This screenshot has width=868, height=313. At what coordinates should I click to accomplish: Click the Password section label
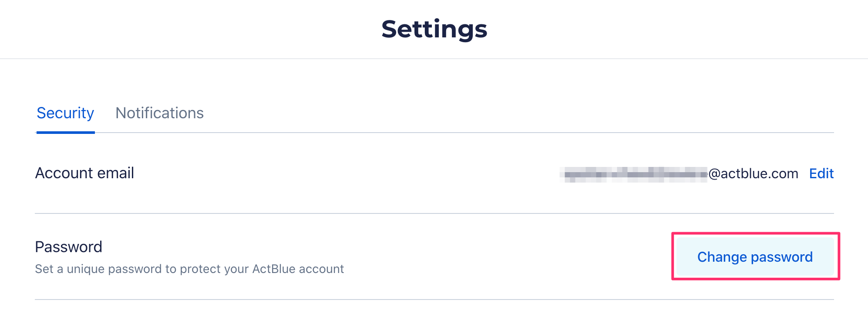point(68,247)
